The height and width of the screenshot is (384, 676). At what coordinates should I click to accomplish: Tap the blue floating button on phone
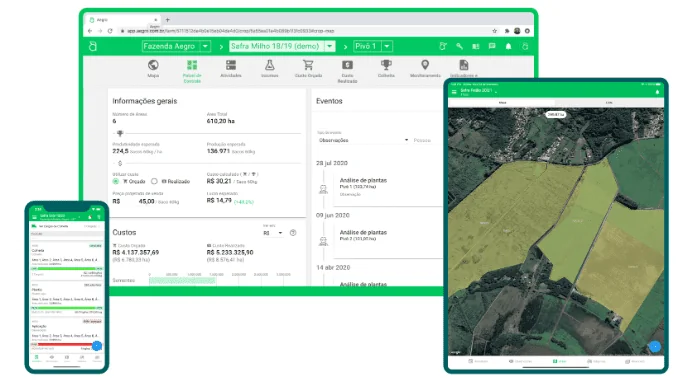(97, 346)
